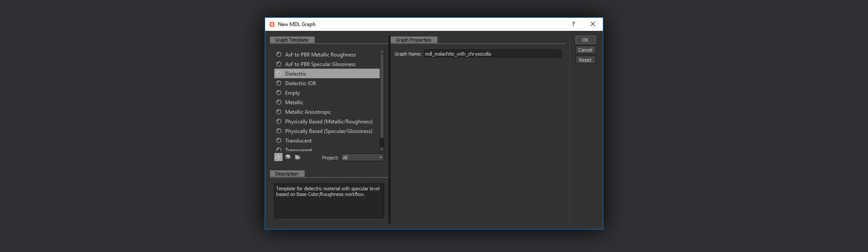Choose the Metallic template
This screenshot has width=868, height=252.
[327, 103]
